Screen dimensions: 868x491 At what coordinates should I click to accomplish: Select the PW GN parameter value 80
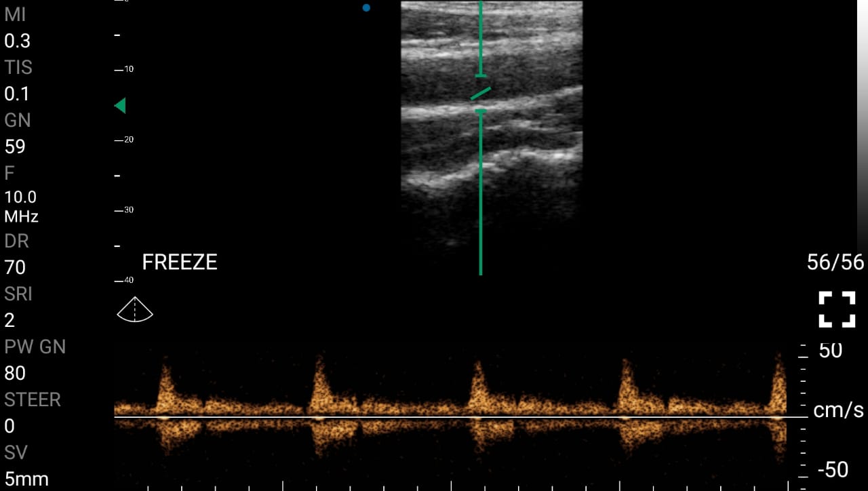pyautogui.click(x=15, y=373)
